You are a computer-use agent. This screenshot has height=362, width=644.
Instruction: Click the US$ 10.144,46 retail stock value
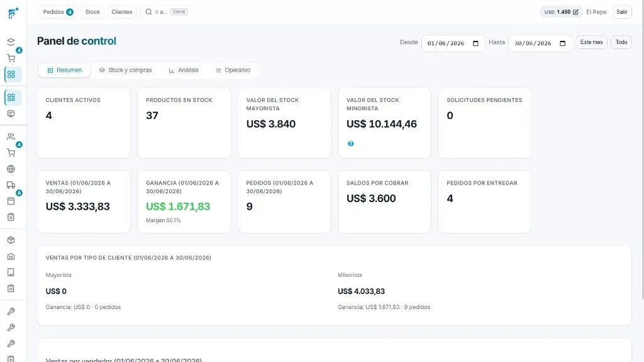(382, 124)
